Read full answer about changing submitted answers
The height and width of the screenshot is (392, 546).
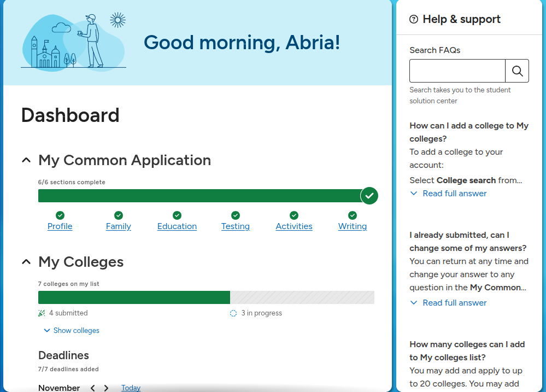(x=448, y=303)
